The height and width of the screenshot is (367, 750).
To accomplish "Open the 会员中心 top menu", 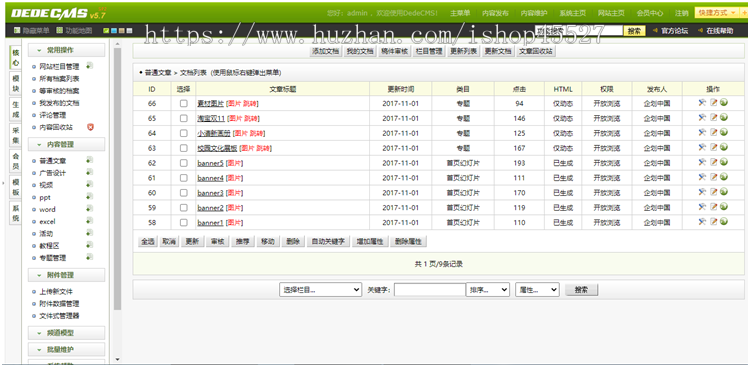I will pos(650,13).
